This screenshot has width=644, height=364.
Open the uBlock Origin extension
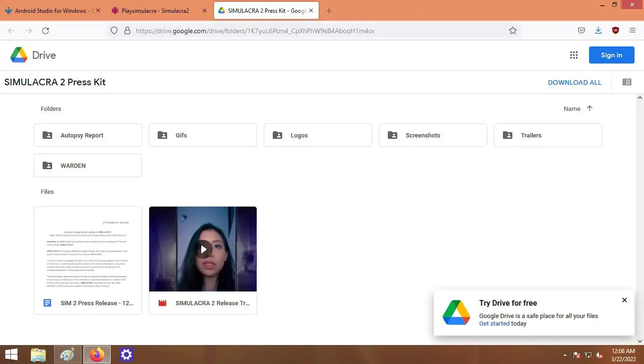(616, 31)
